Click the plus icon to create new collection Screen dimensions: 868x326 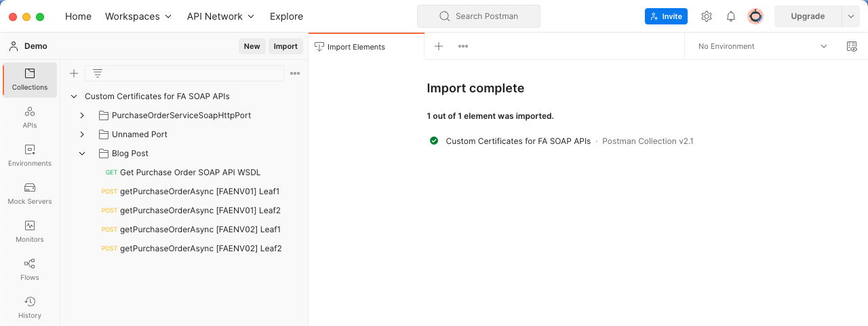(74, 73)
